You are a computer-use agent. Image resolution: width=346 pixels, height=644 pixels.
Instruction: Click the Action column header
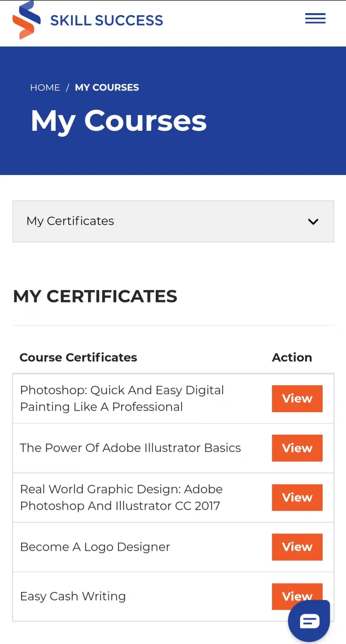click(x=292, y=357)
